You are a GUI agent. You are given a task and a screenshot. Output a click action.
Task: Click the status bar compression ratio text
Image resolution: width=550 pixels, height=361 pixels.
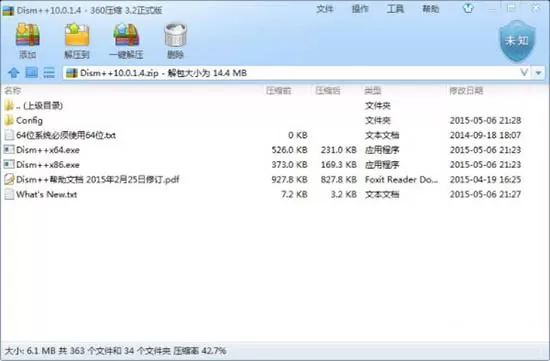(x=200, y=350)
